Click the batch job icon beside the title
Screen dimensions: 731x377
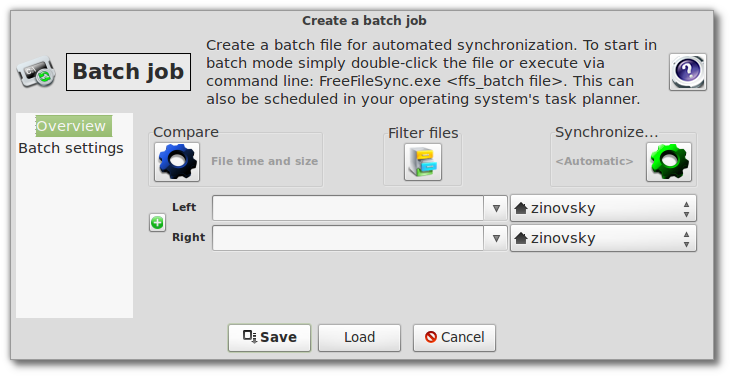coord(37,72)
